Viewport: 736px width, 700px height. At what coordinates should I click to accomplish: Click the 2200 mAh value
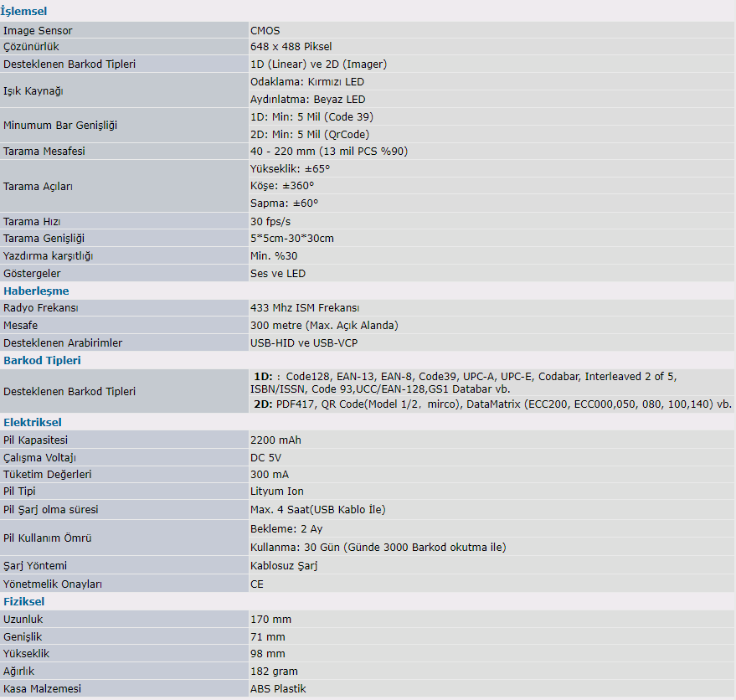(275, 440)
